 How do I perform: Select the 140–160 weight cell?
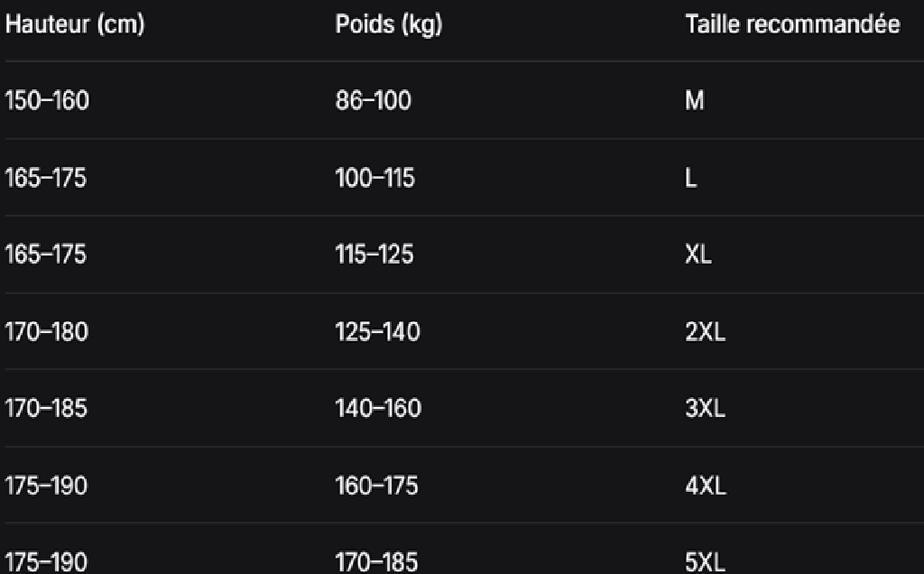click(378, 409)
